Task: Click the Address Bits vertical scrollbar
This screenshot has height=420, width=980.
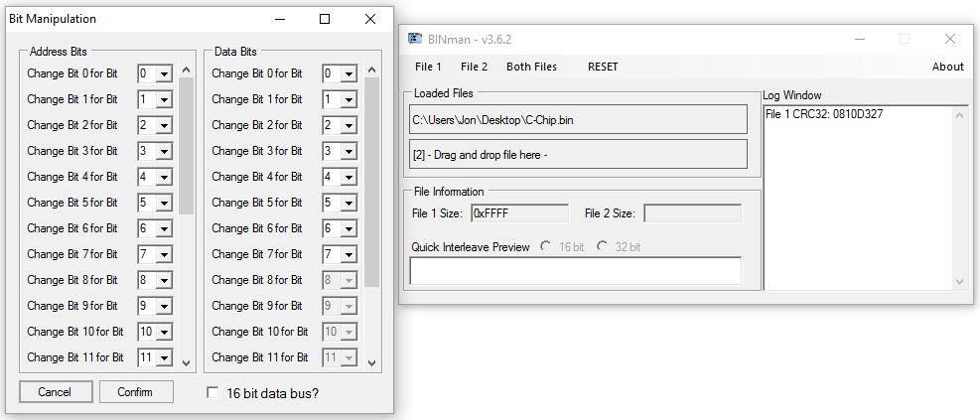Action: pos(186,218)
